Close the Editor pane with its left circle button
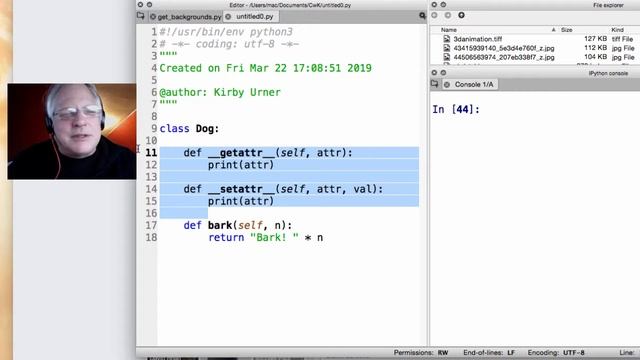640x360 pixels. tap(140, 5)
